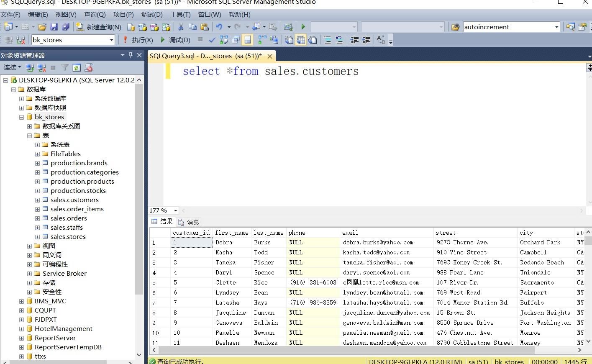Click the Undo arrow icon
The height and width of the screenshot is (364, 592).
pyautogui.click(x=219, y=27)
